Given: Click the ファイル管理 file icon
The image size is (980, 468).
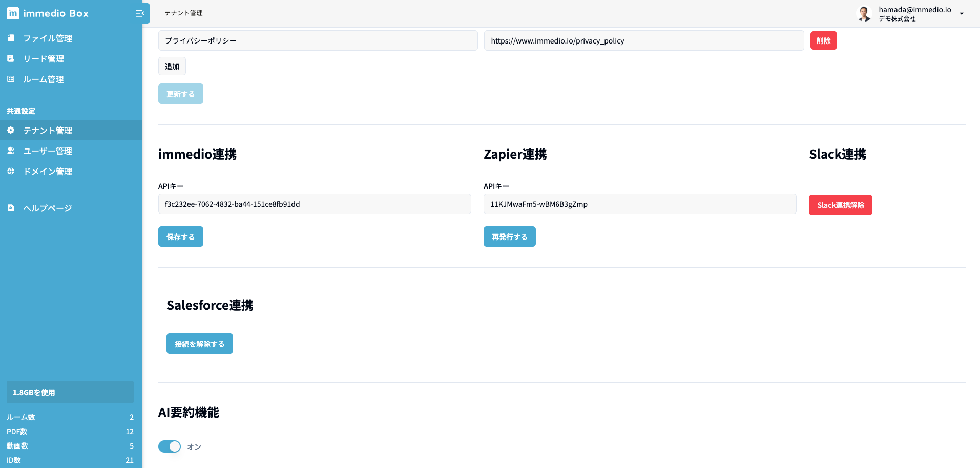Looking at the screenshot, I should (x=11, y=38).
